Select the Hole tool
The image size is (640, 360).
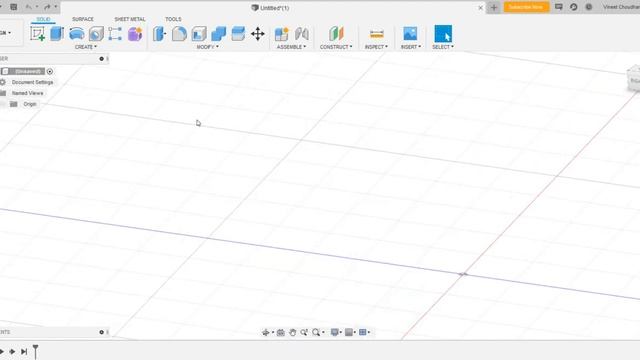pyautogui.click(x=96, y=34)
